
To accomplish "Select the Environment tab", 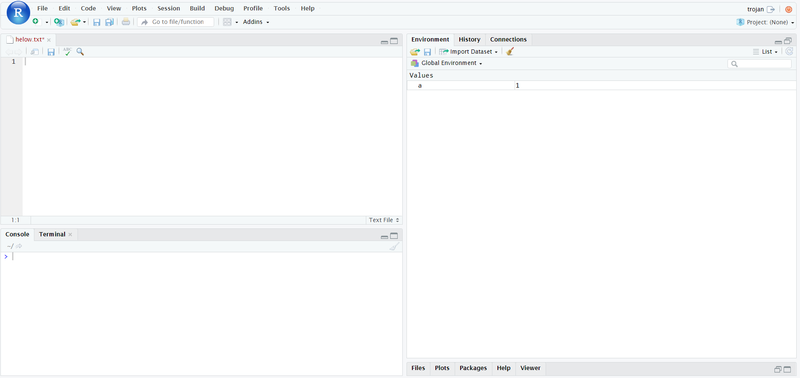I will pos(430,40).
